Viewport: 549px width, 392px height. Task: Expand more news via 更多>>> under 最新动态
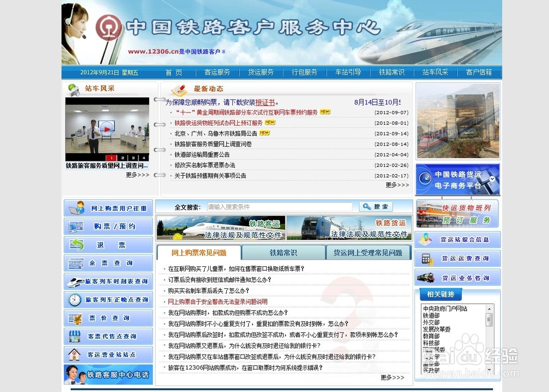coord(396,185)
